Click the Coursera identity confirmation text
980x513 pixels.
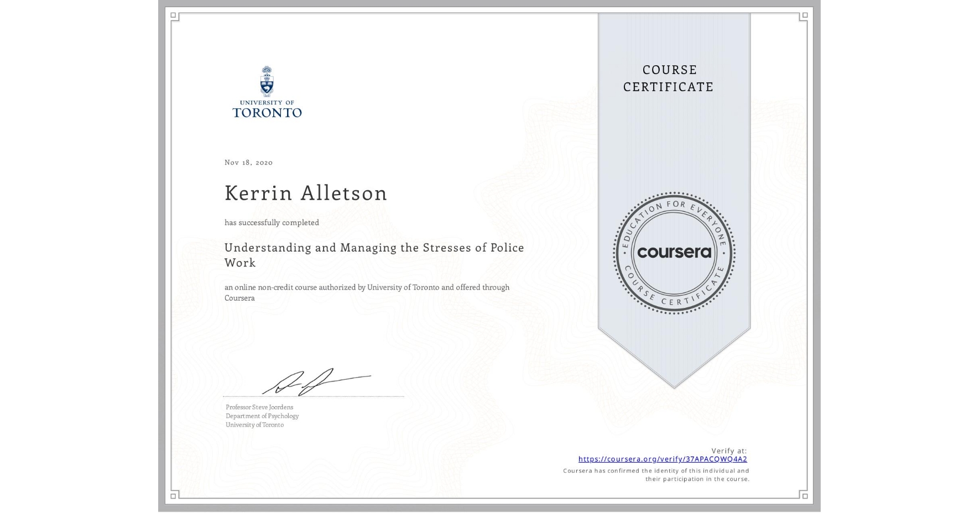655,474
